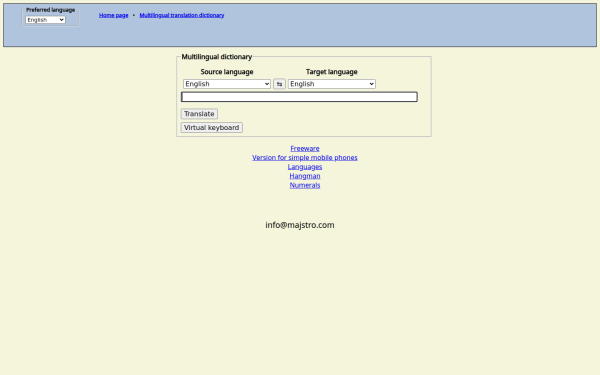Open the Hangman link
600x375 pixels.
[305, 176]
